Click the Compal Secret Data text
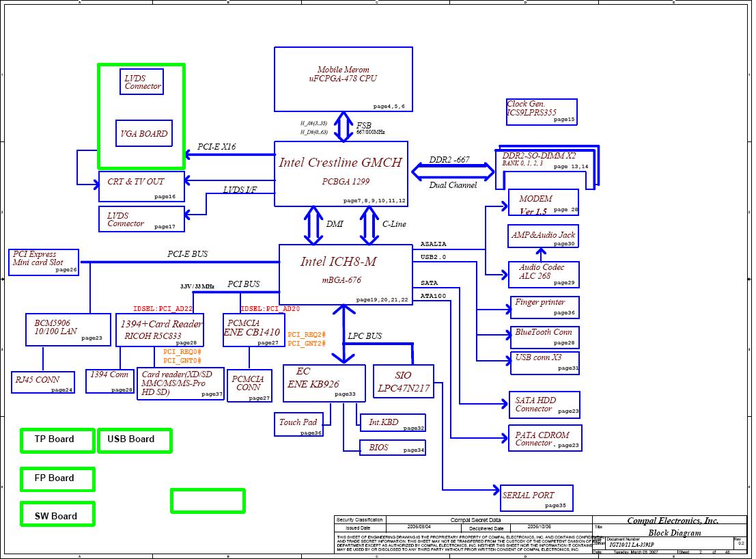The height and width of the screenshot is (559, 756). (475, 520)
